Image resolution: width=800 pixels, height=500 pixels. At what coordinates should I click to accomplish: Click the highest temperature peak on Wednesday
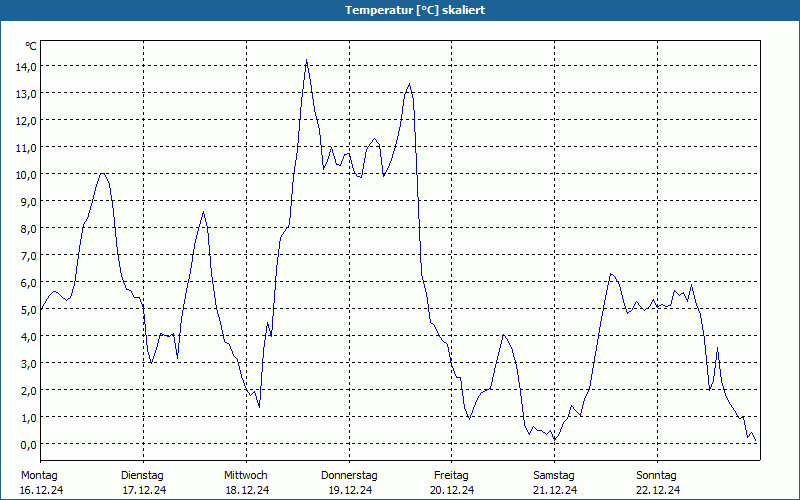[x=306, y=60]
